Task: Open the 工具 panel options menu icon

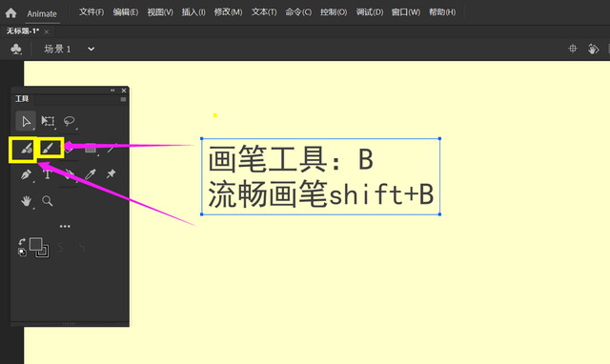Action: click(123, 99)
